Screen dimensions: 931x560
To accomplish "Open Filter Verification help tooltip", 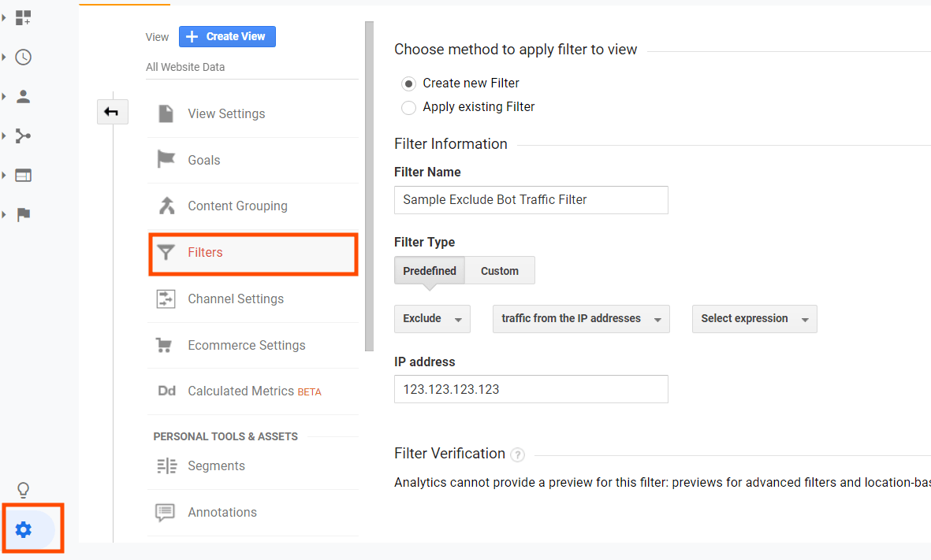I will [517, 454].
